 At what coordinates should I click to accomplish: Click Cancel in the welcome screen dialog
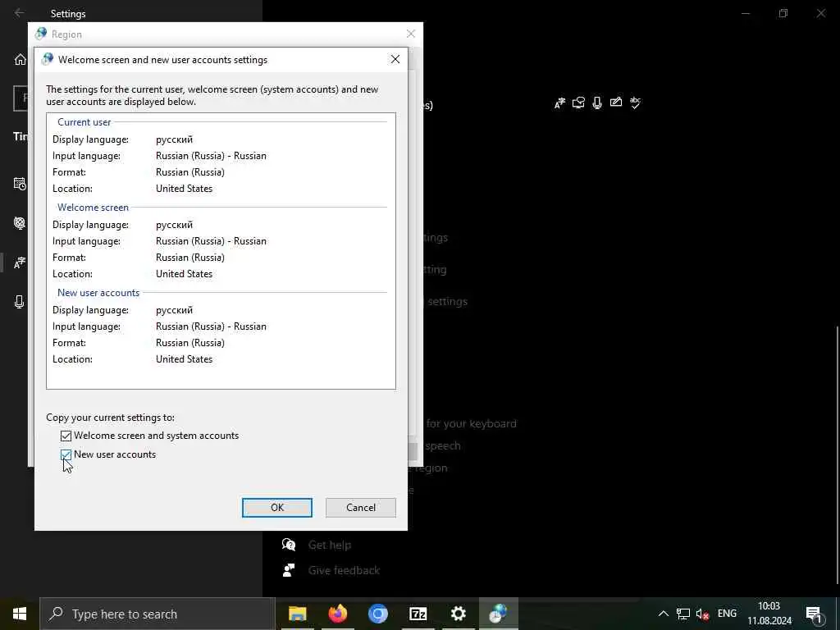pyautogui.click(x=361, y=507)
